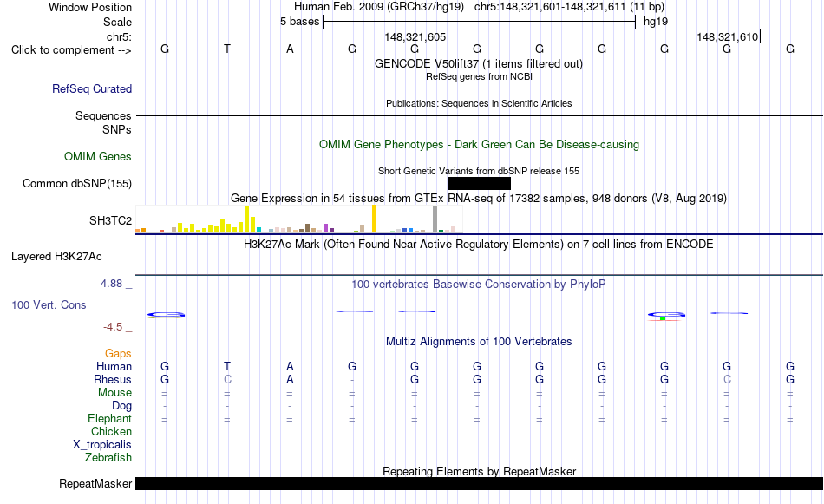The image size is (824, 504).
Task: Click the chr5: ruler label
Action: (120, 36)
